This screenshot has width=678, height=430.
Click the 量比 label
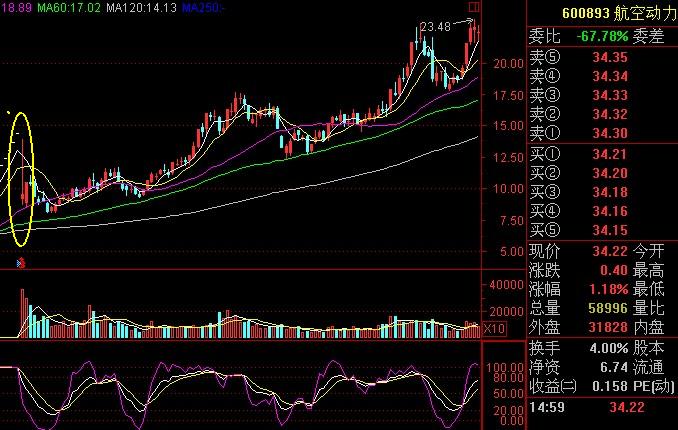(648, 308)
